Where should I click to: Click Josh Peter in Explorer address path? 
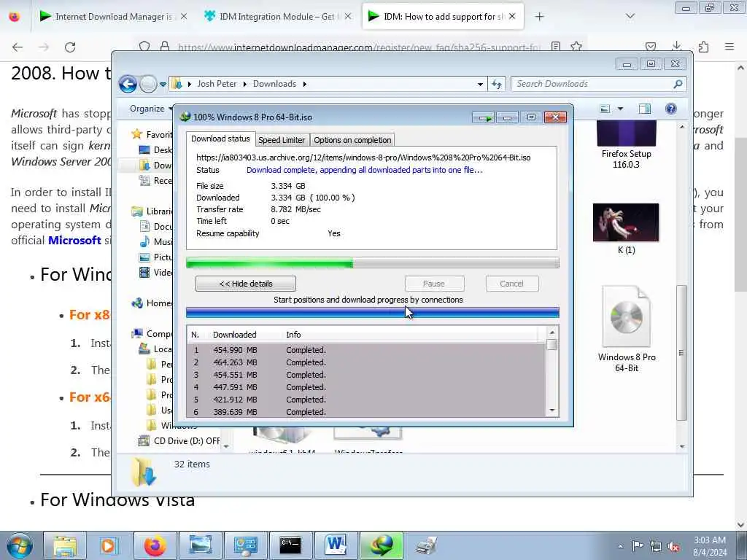(x=217, y=84)
